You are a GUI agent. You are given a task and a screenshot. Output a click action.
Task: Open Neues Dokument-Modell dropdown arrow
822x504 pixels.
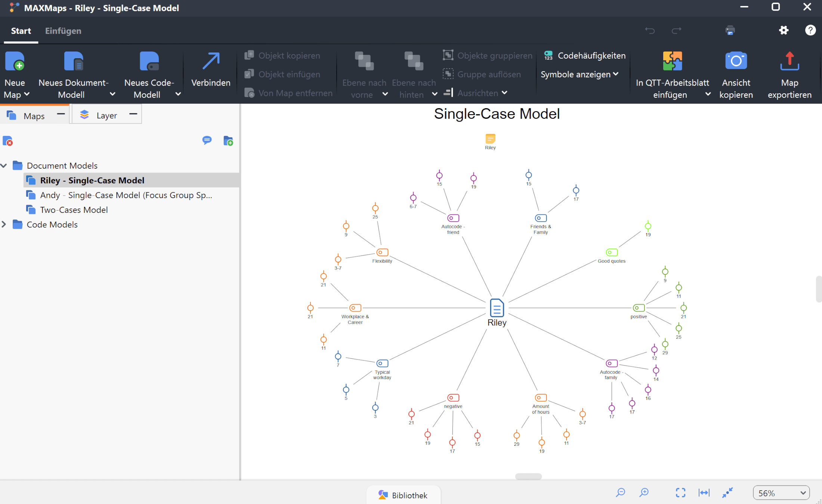(x=112, y=94)
